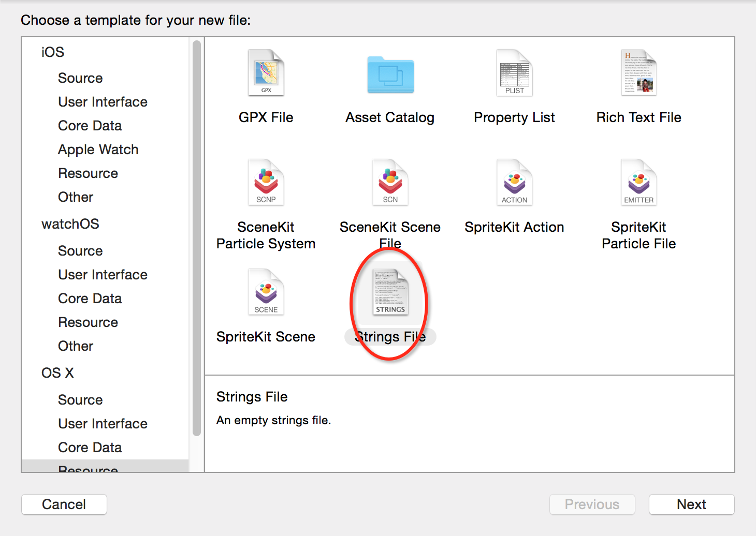The width and height of the screenshot is (756, 536).
Task: Click the Asset Catalog label
Action: click(x=390, y=117)
